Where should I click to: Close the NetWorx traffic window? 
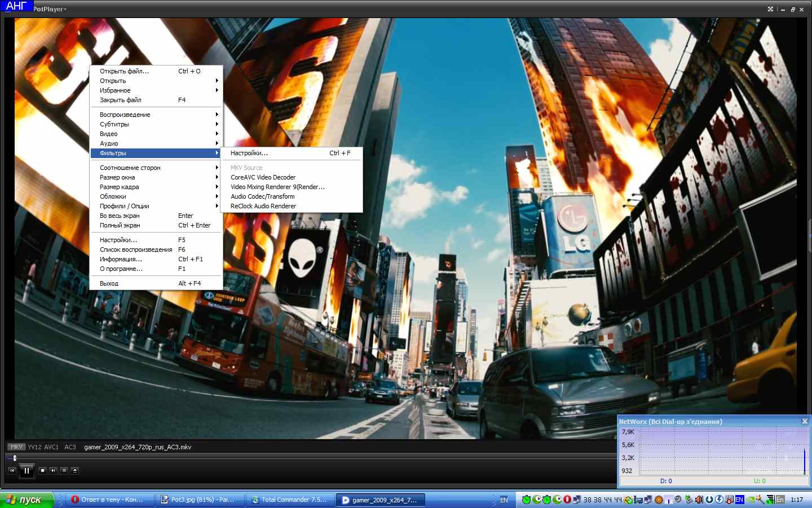pos(805,421)
